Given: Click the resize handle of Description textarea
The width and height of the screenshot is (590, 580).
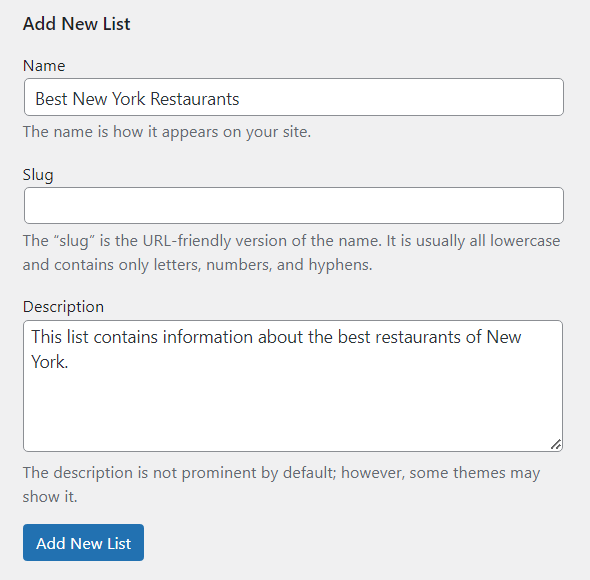Looking at the screenshot, I should 556,445.
